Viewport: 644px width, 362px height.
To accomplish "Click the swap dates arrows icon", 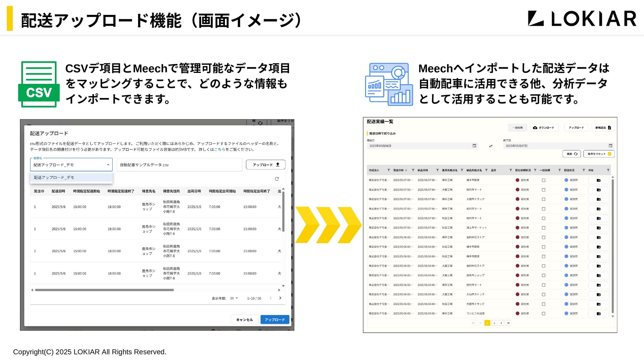I will coord(491,146).
